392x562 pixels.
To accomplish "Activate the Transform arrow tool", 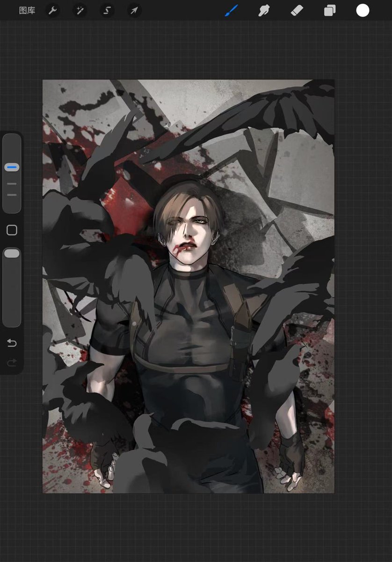I will coord(134,10).
